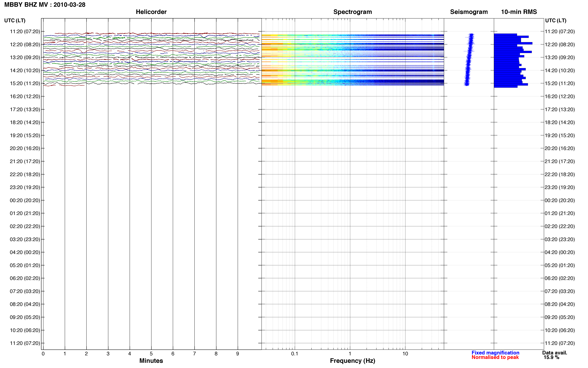Click the 10-min RMS heading
Image resolution: width=588 pixels, height=368 pixels.
pyautogui.click(x=519, y=12)
